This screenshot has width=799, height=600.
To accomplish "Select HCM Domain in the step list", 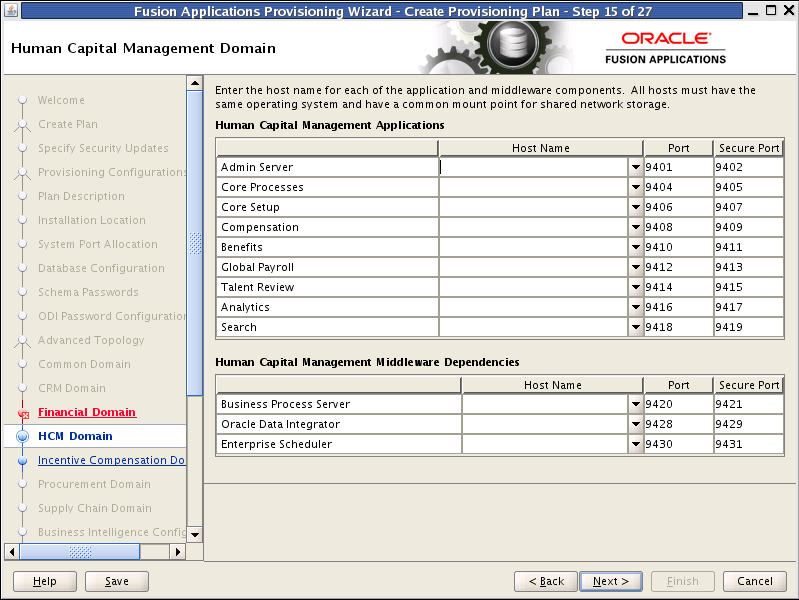I will coord(75,436).
